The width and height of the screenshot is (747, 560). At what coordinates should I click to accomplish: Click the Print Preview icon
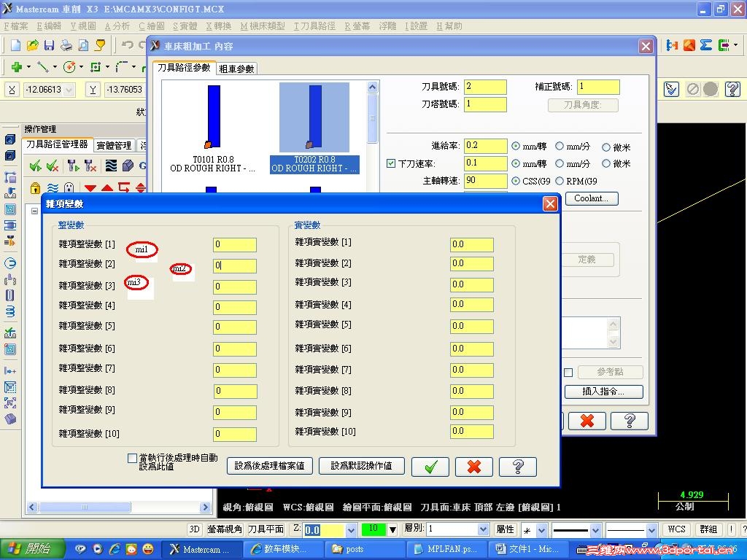pos(83,45)
